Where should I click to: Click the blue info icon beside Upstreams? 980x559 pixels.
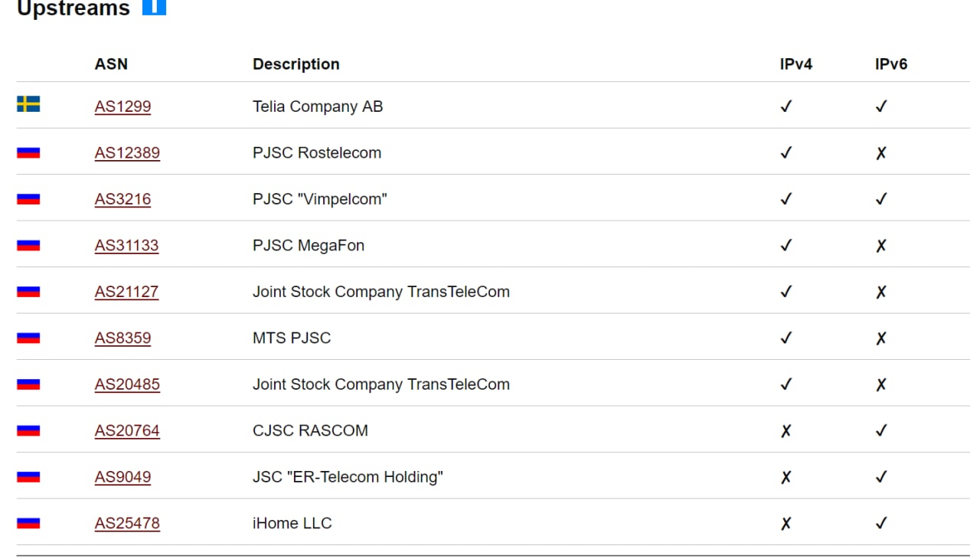tap(154, 7)
